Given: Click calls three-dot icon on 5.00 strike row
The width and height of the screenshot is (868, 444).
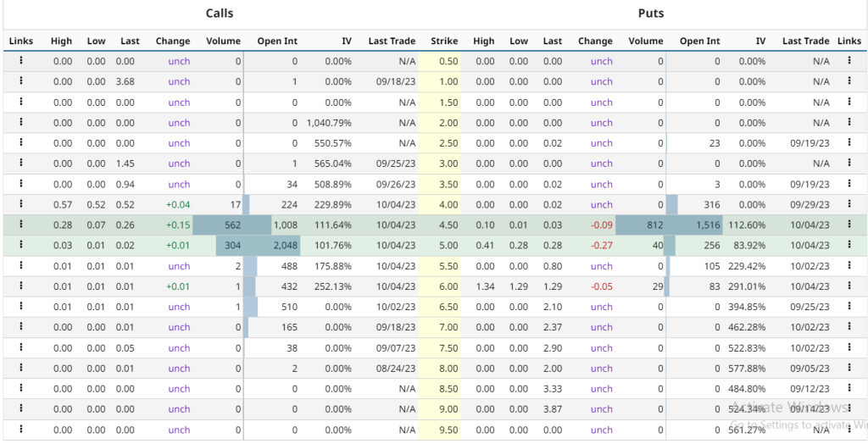Looking at the screenshot, I should (20, 245).
